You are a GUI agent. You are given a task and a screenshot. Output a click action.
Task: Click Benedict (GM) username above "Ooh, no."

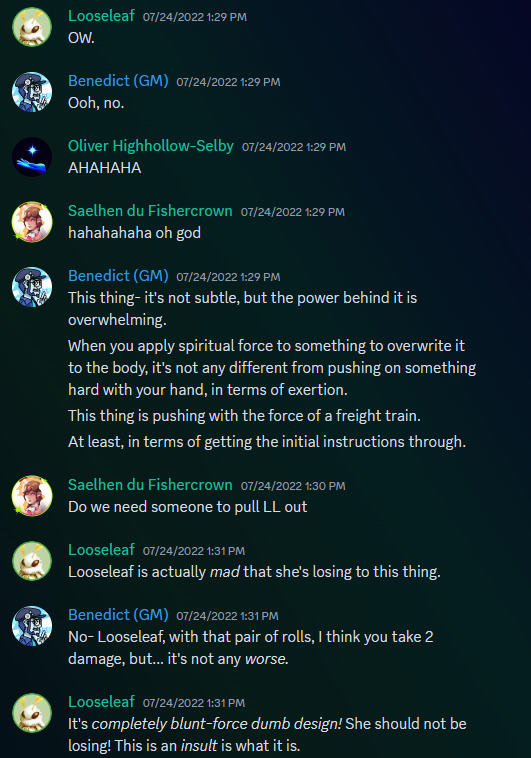118,80
